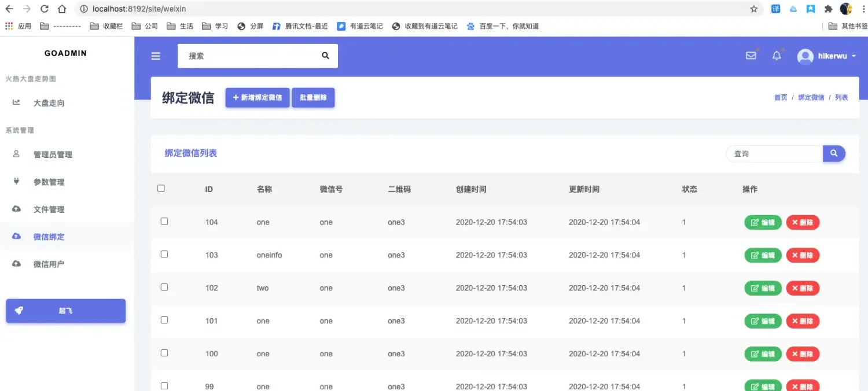The width and height of the screenshot is (868, 391).
Task: Open the 首页 breadcrumb link
Action: (x=779, y=97)
